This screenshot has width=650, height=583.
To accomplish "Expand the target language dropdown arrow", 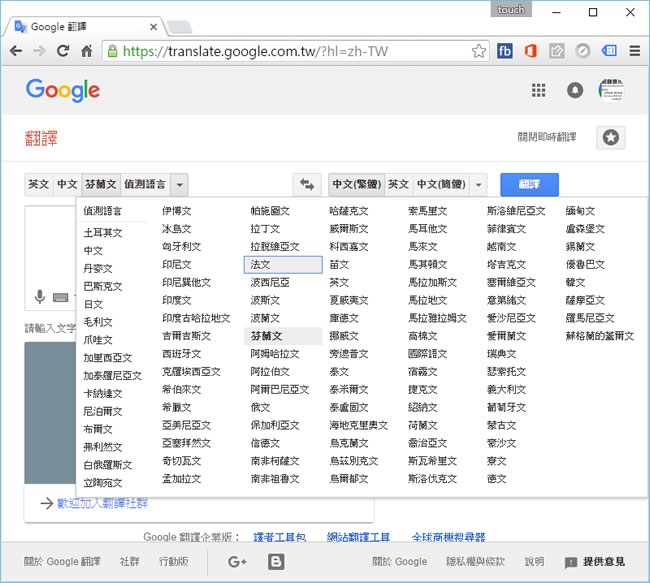I will coord(478,185).
